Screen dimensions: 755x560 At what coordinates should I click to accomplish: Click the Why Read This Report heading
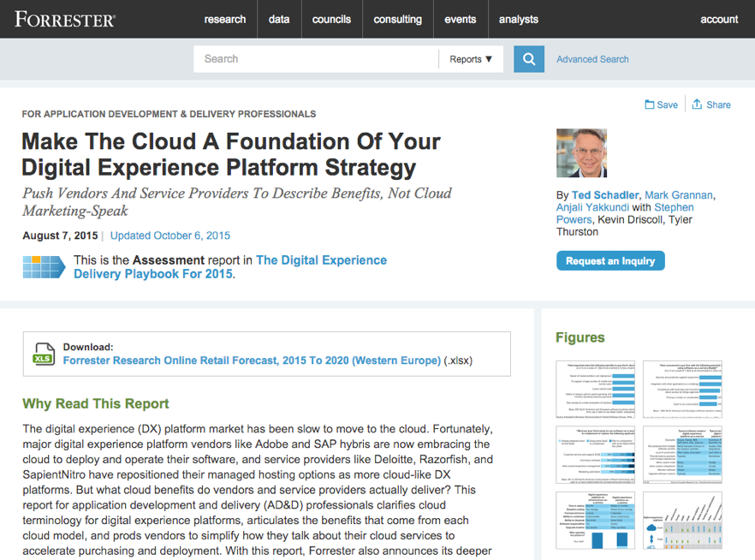[96, 403]
